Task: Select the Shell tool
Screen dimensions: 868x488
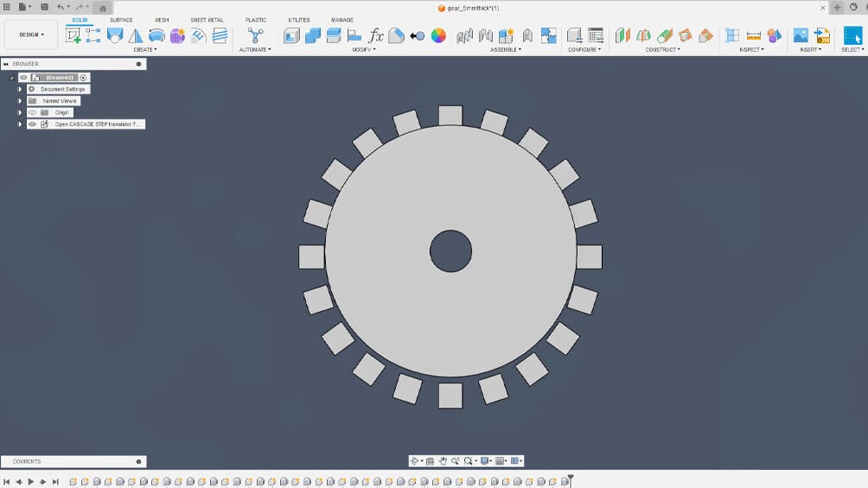Action: [291, 35]
